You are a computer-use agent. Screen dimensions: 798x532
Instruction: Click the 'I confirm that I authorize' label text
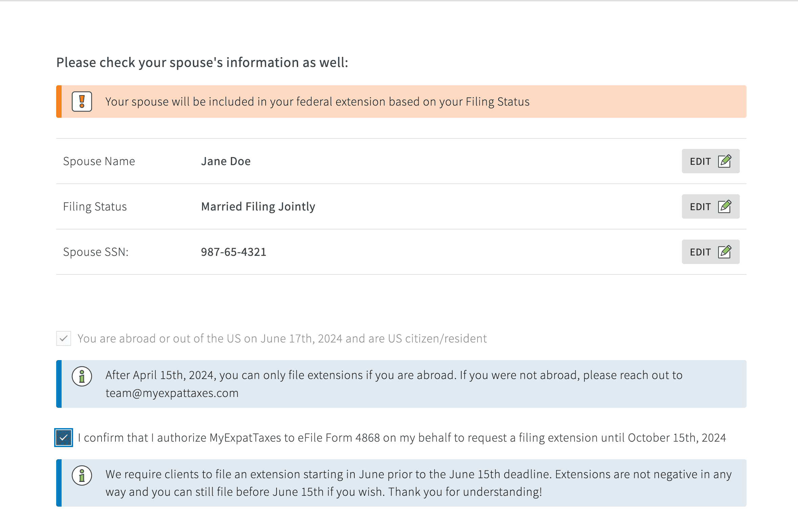click(401, 438)
